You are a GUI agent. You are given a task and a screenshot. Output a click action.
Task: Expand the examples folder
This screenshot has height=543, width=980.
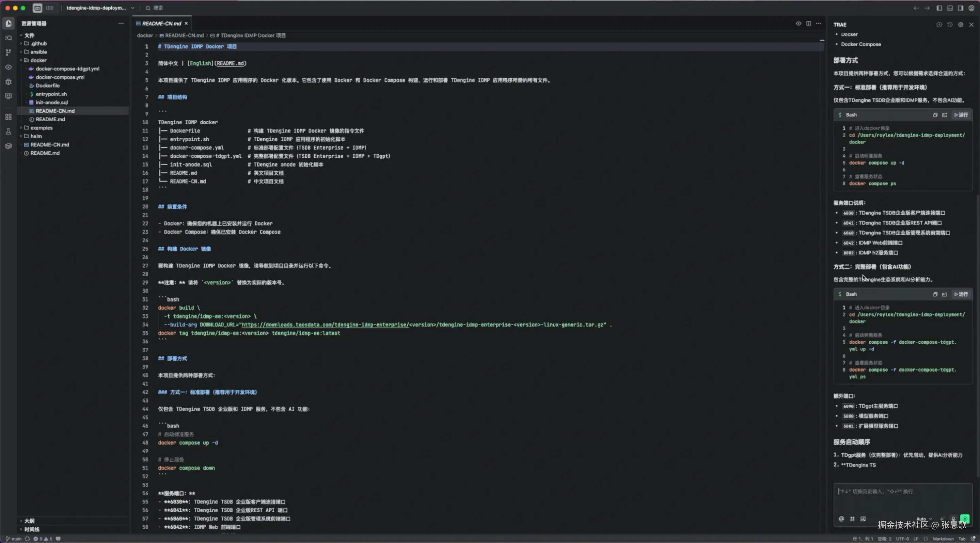coord(41,128)
